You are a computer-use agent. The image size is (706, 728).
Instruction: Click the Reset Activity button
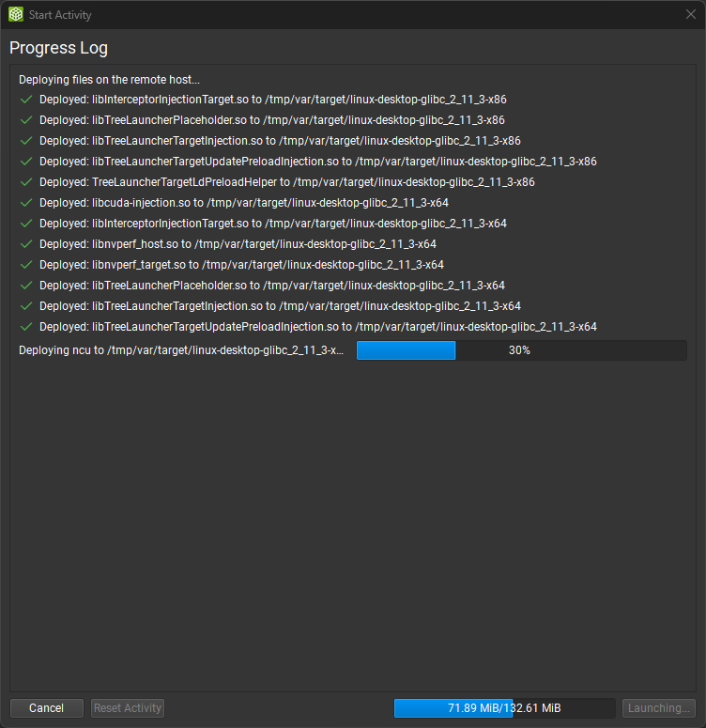click(x=128, y=708)
